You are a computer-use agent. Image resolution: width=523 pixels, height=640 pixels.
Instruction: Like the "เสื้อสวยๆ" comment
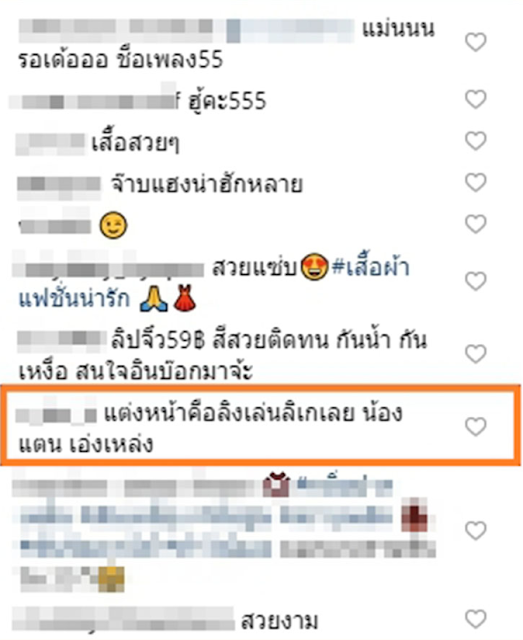click(x=476, y=141)
